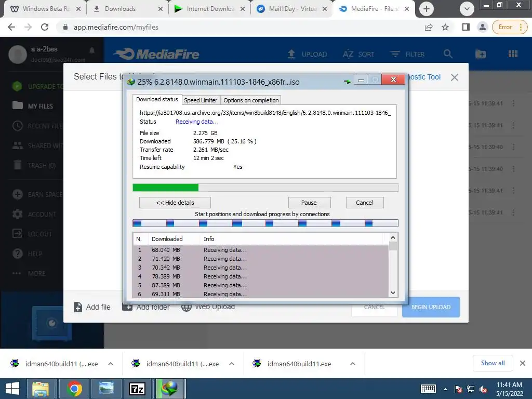Open Chrome side panel icon
Image resolution: width=532 pixels, height=399 pixels.
click(x=466, y=27)
